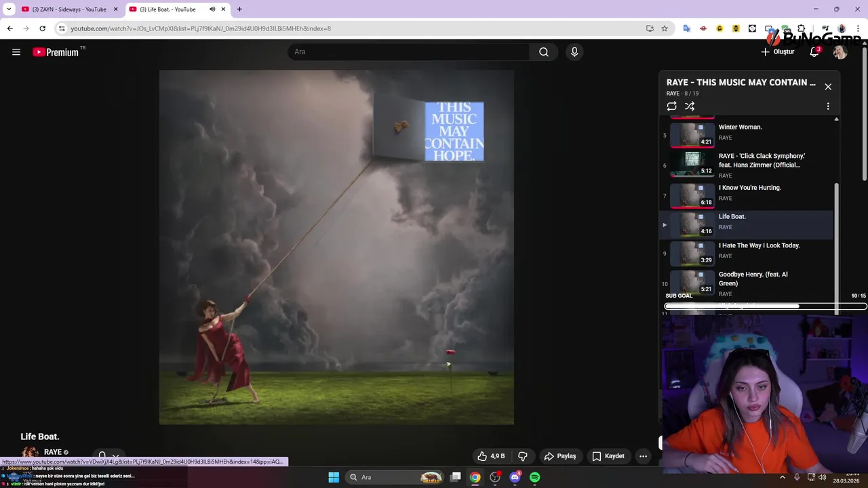
Task: Play Click Clack Symphony feat. Hans Zimmer
Action: (746, 163)
